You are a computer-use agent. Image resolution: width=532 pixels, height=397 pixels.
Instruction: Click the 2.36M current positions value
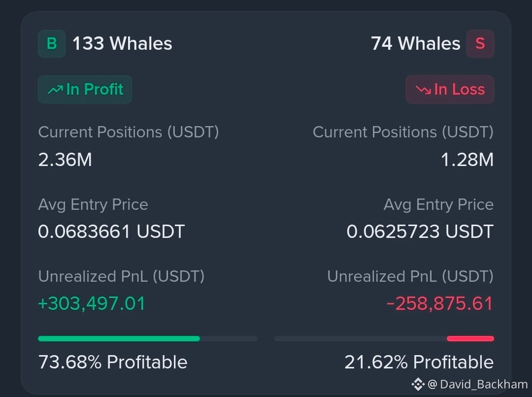[x=65, y=160]
